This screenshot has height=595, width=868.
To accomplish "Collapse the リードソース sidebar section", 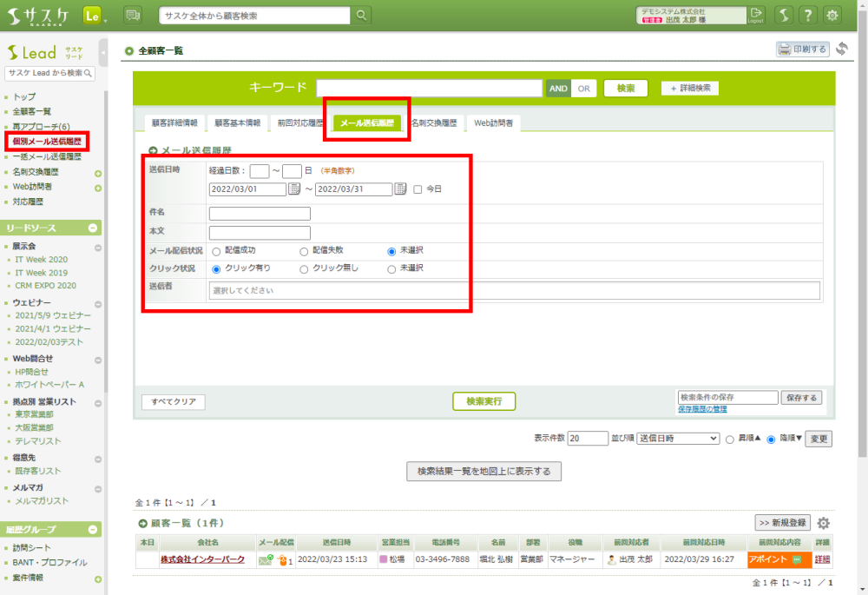I will coord(93,228).
